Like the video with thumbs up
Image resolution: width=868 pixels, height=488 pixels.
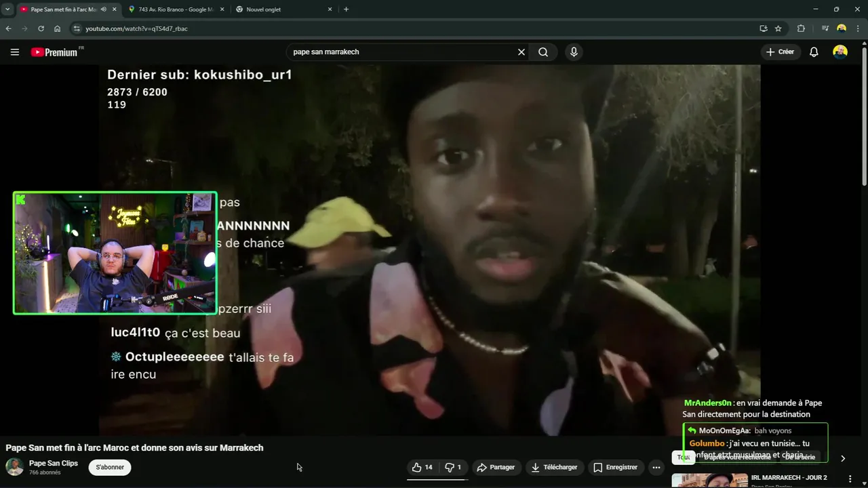pos(422,467)
